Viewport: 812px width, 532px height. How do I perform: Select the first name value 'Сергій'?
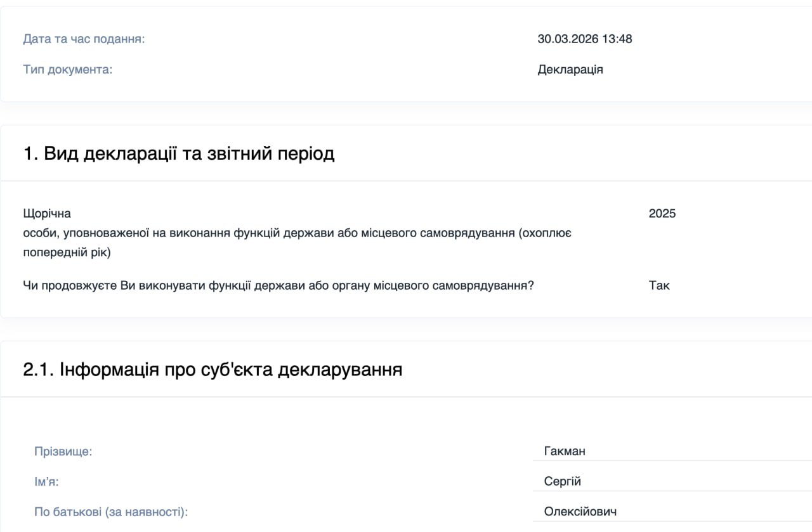tap(563, 482)
